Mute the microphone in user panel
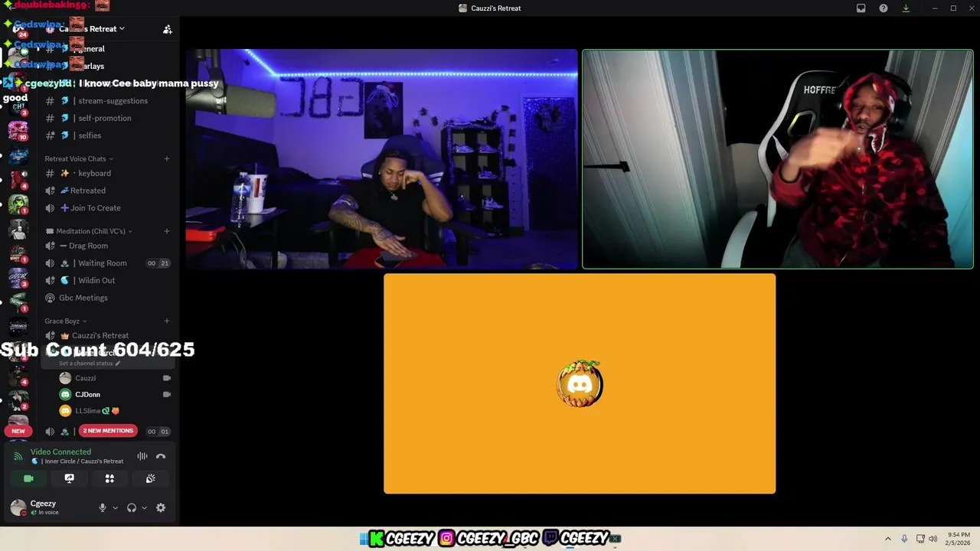 click(102, 507)
